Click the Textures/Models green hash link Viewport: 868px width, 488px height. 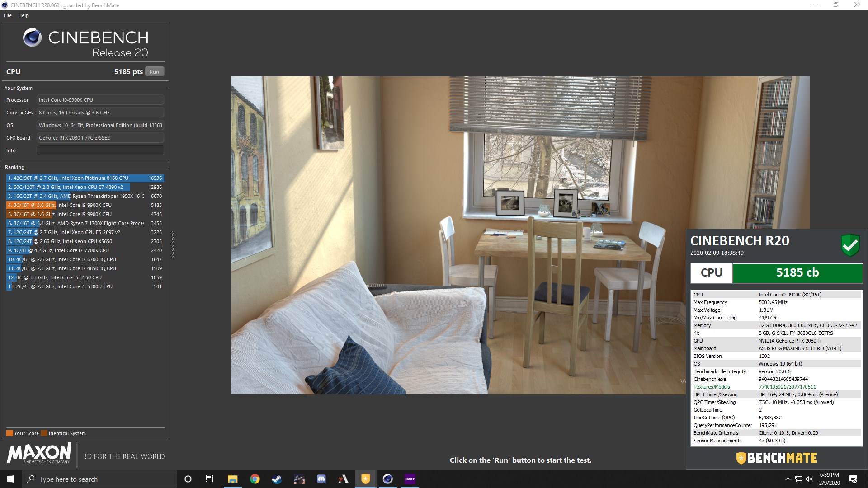click(787, 387)
